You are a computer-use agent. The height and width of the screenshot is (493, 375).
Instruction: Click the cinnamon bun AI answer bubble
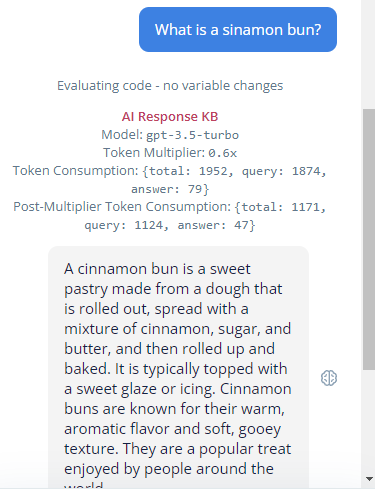[x=178, y=367]
